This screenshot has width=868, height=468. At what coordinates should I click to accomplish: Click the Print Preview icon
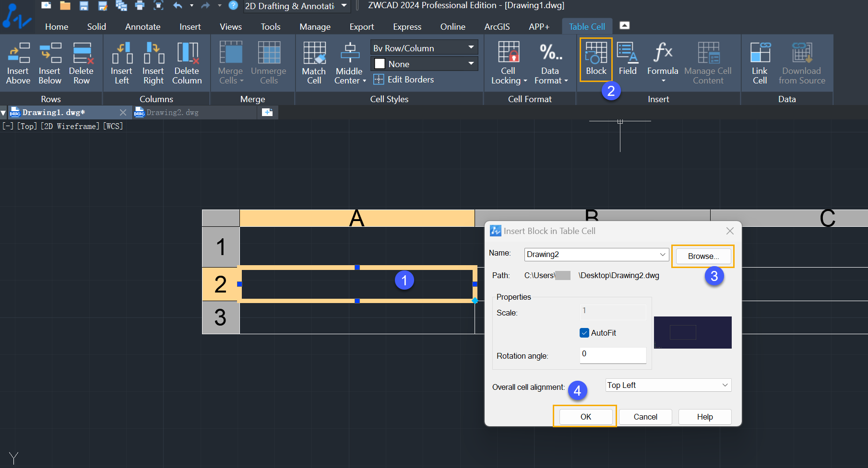tap(158, 5)
